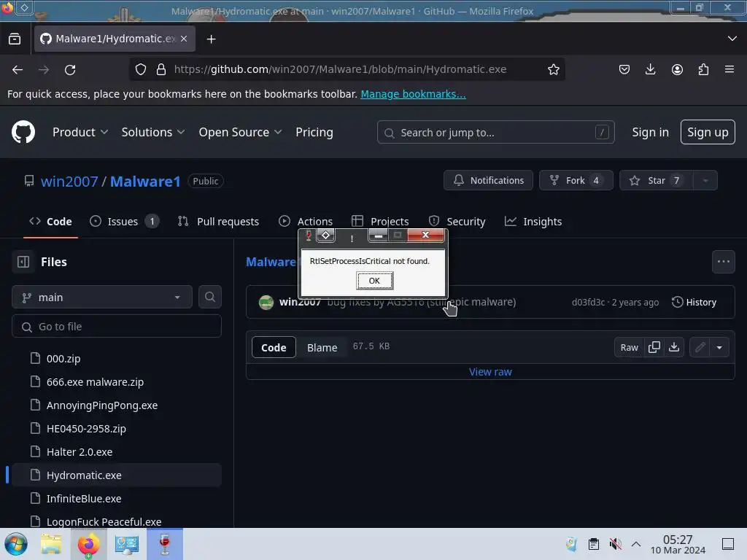Image resolution: width=747 pixels, height=560 pixels.
Task: Switch to the Blame view
Action: [x=322, y=347]
